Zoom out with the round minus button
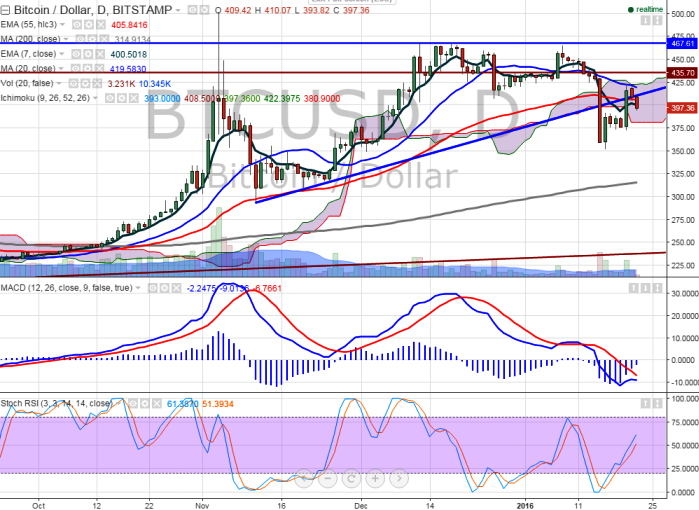The height and width of the screenshot is (510, 699). pyautogui.click(x=328, y=478)
